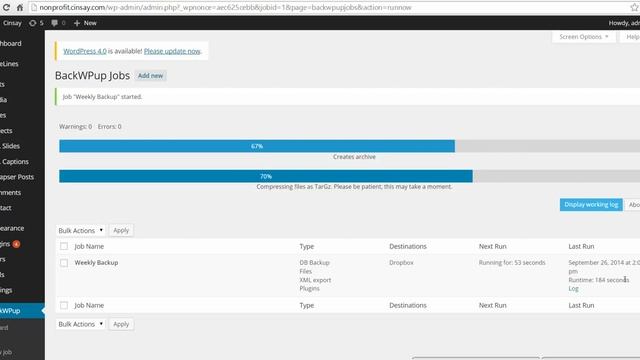This screenshot has width=640, height=360.
Task: Tick the header Job Name select-all checkbox
Action: click(x=64, y=246)
